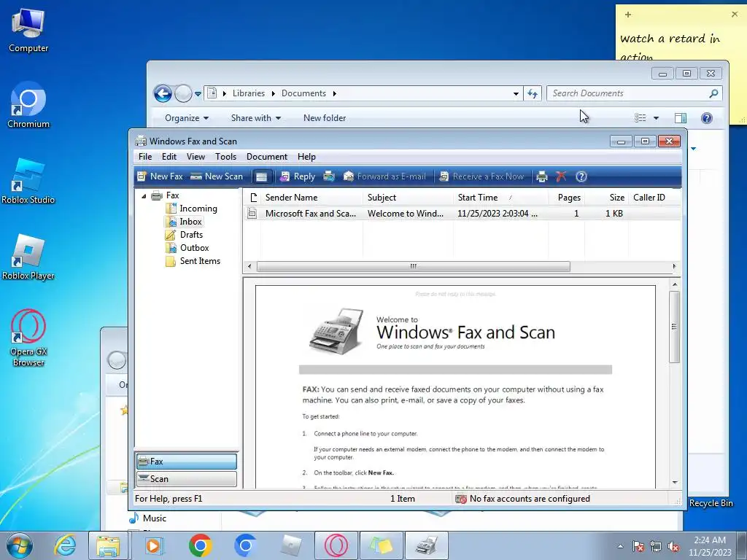
Task: Open Internet Explorer from taskbar
Action: [x=65, y=545]
